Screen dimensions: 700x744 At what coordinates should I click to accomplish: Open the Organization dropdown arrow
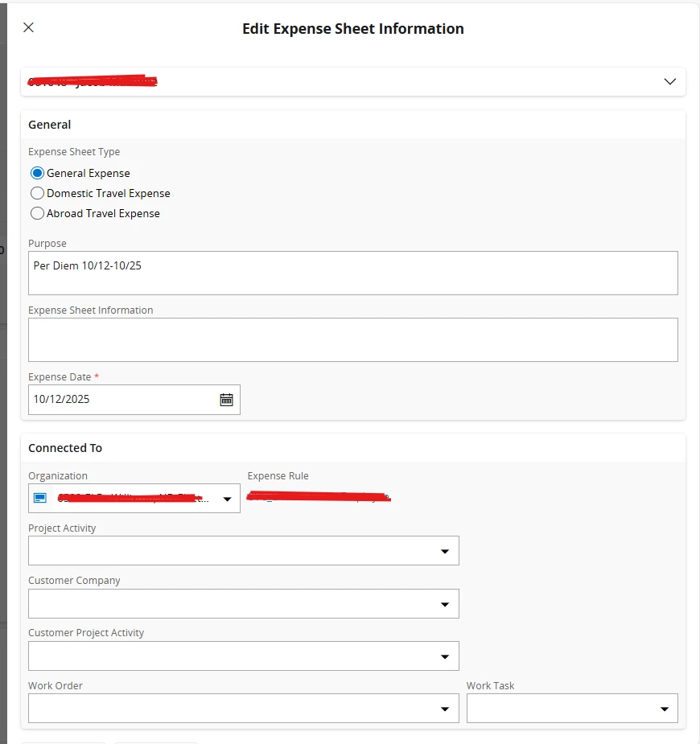[x=227, y=499]
